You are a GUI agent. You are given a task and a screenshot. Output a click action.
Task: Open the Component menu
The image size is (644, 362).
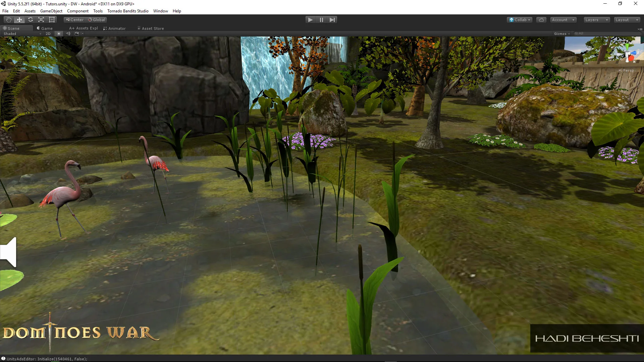pos(78,11)
